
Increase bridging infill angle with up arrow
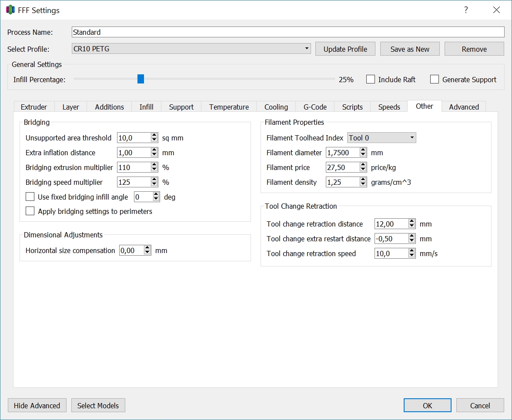(x=156, y=194)
